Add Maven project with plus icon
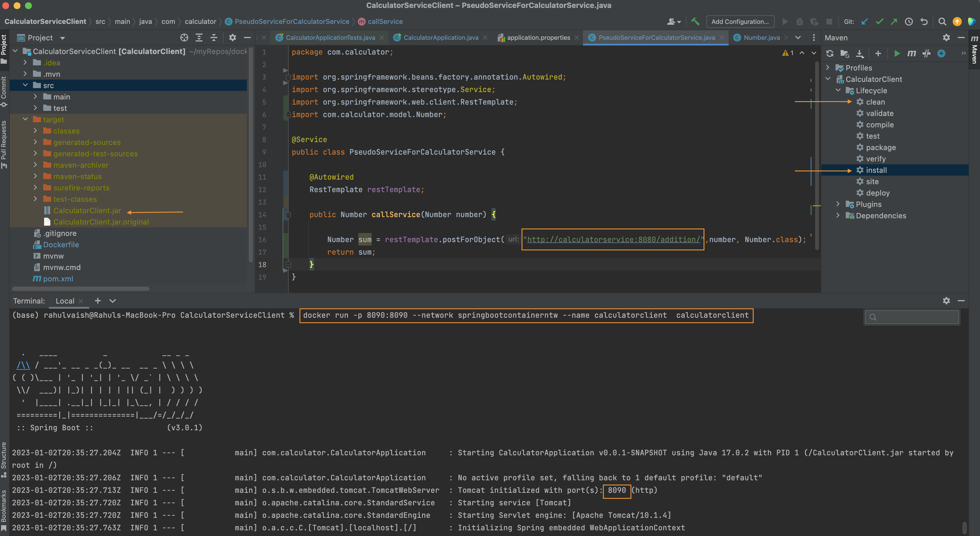 pos(878,54)
